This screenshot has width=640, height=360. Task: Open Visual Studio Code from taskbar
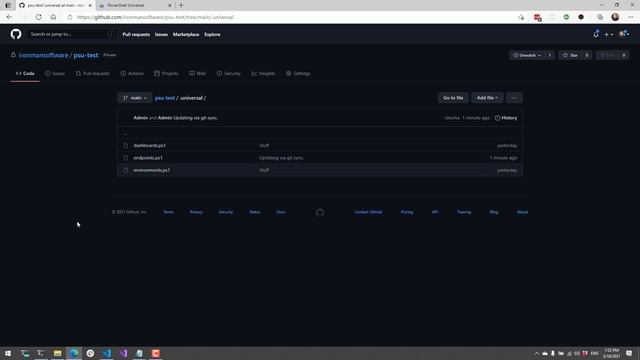coord(107,353)
